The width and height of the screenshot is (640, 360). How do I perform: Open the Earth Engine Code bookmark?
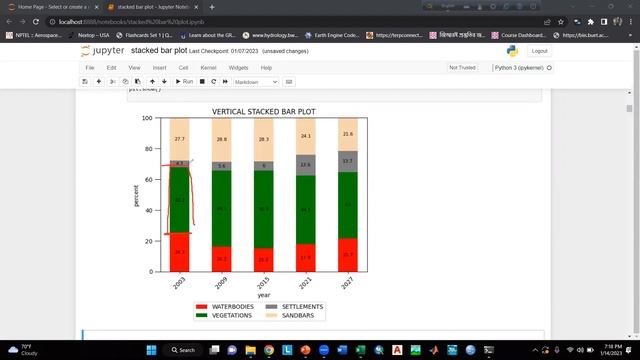pyautogui.click(x=332, y=36)
